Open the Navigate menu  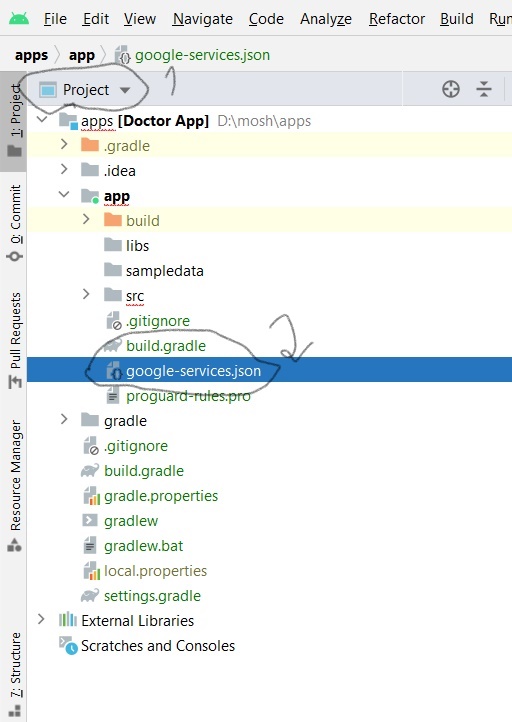(203, 19)
